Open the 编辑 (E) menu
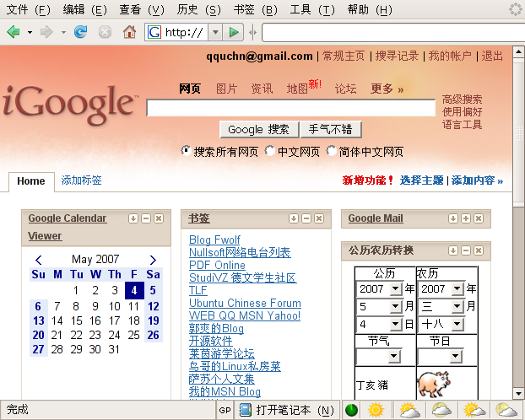This screenshot has height=420, width=525. pyautogui.click(x=84, y=9)
